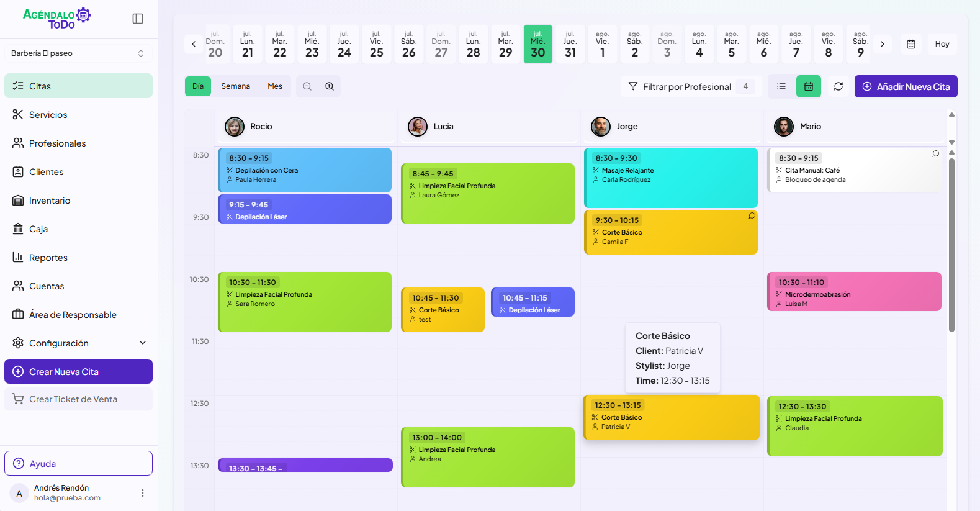
Task: Open note icon on Jorge's 9:30 appointment
Action: (x=752, y=216)
